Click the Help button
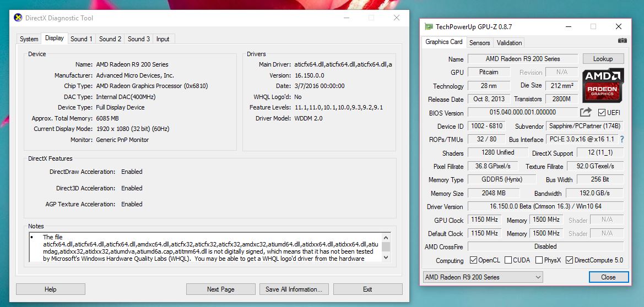The image size is (644, 307). (x=51, y=289)
